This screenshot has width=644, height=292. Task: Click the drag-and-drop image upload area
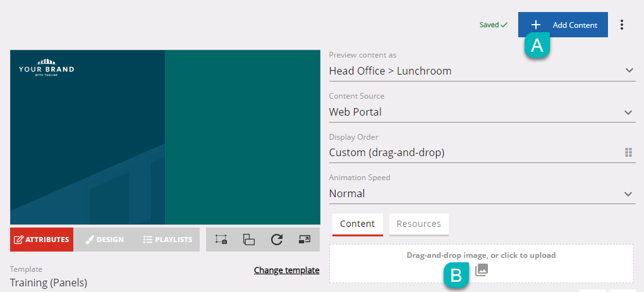pos(482,264)
